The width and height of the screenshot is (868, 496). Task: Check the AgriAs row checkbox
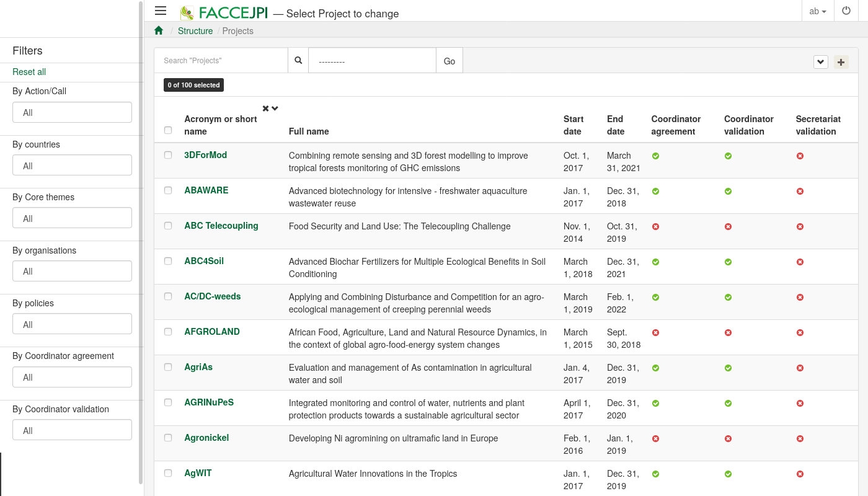(168, 367)
